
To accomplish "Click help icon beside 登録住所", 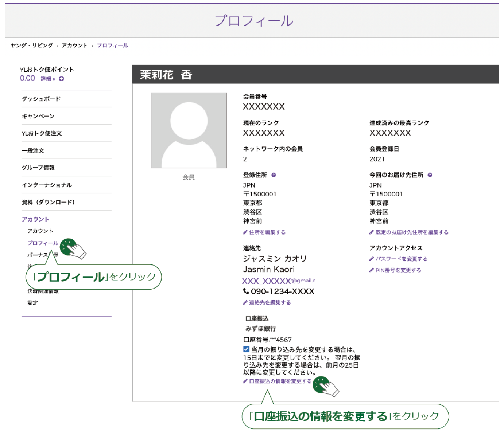I will [274, 175].
